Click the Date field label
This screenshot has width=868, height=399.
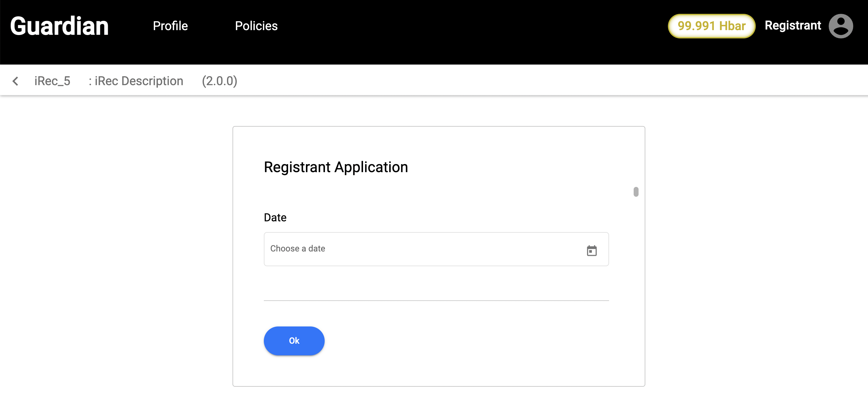[275, 218]
